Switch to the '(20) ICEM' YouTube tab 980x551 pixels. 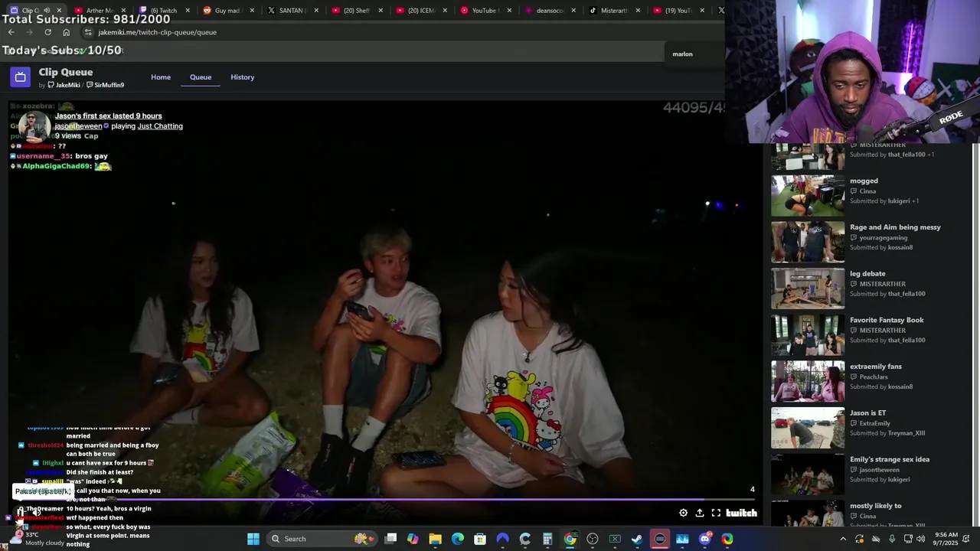(420, 11)
